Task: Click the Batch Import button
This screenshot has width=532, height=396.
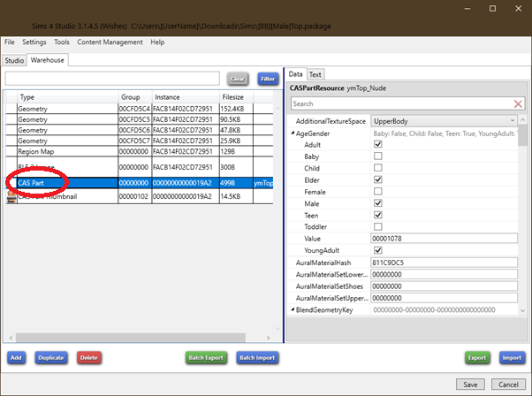Action: coord(257,358)
